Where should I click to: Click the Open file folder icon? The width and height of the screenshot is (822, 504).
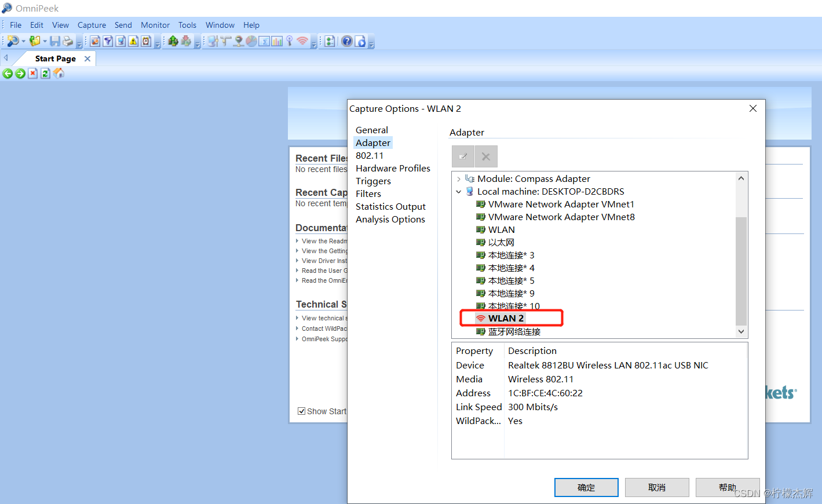click(x=35, y=41)
